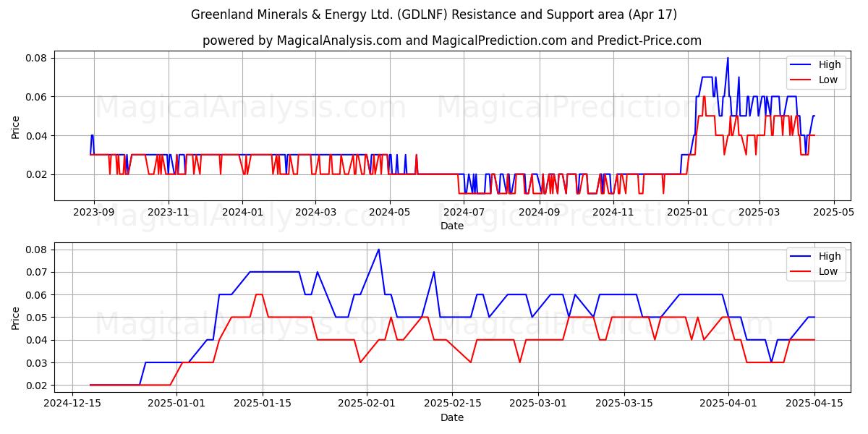Click the 2025-01-15 tick label
The width and height of the screenshot is (868, 434).
(x=263, y=404)
